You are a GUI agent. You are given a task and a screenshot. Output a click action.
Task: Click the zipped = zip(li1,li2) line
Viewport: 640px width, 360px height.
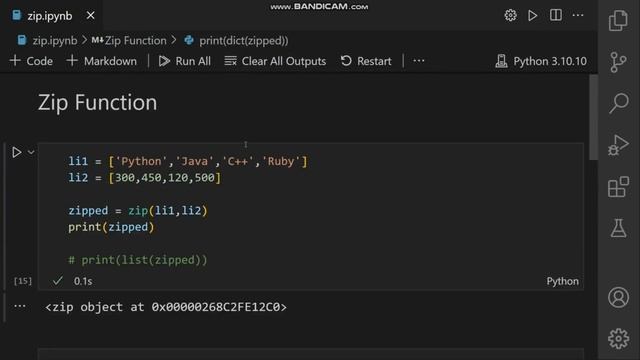(138, 211)
